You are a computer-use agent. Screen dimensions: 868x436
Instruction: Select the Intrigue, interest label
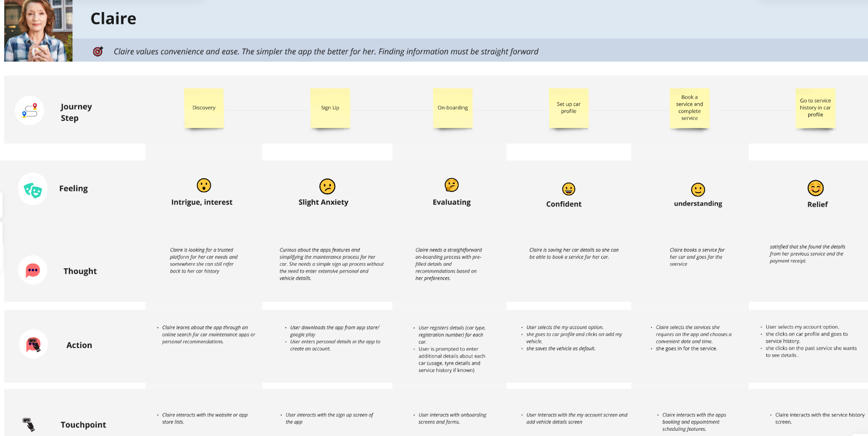click(x=202, y=202)
